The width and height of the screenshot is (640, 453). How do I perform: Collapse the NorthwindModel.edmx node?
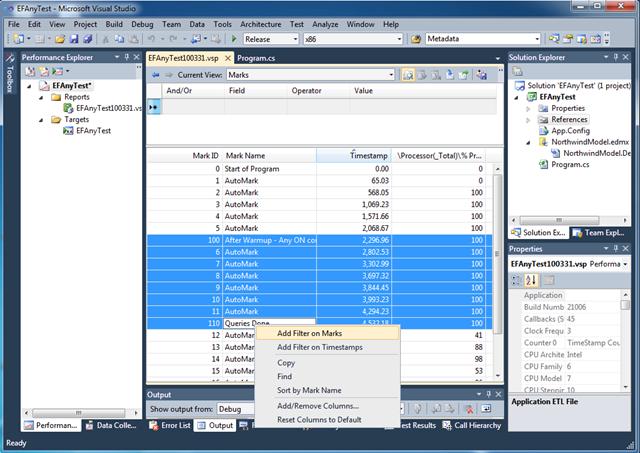(528, 142)
